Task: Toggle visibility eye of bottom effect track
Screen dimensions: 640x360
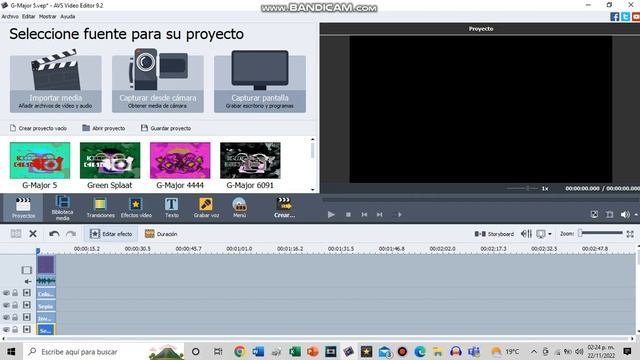Action: point(6,329)
